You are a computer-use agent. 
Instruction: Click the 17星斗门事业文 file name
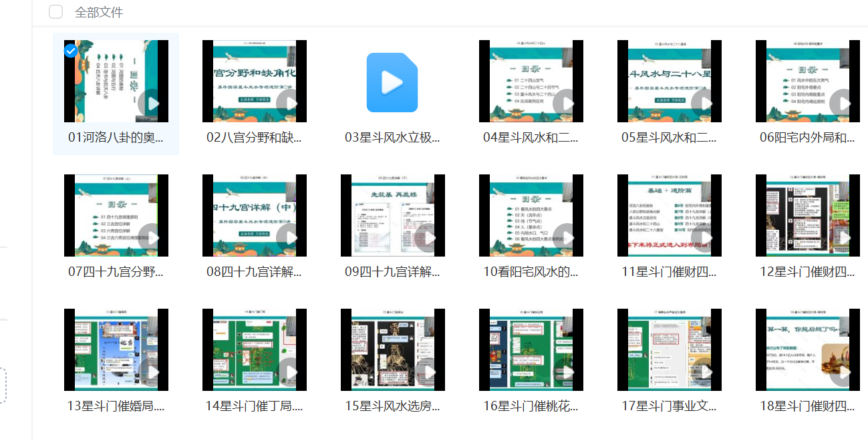[669, 406]
